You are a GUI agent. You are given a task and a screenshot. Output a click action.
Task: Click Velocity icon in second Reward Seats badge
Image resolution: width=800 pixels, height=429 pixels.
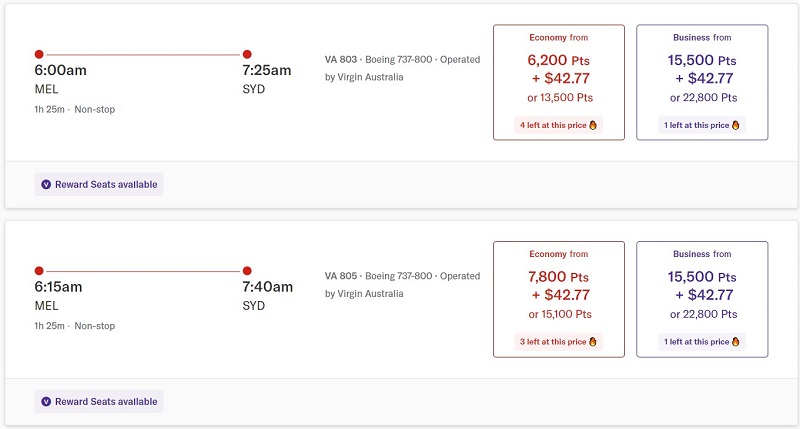[x=46, y=401]
